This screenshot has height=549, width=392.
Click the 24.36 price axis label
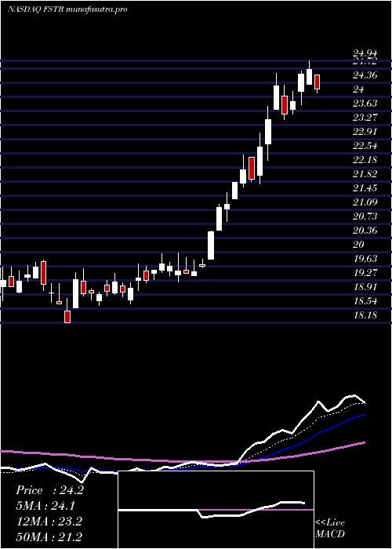tap(365, 75)
